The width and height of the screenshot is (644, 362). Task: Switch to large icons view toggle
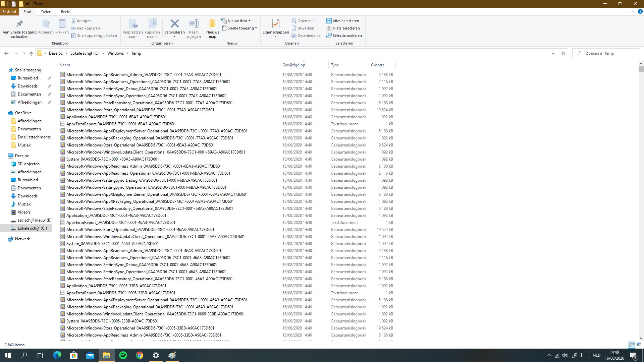click(x=639, y=345)
